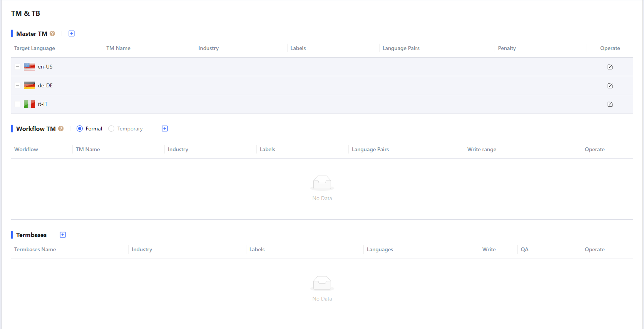
Task: Click the it-IT language label
Action: 43,104
